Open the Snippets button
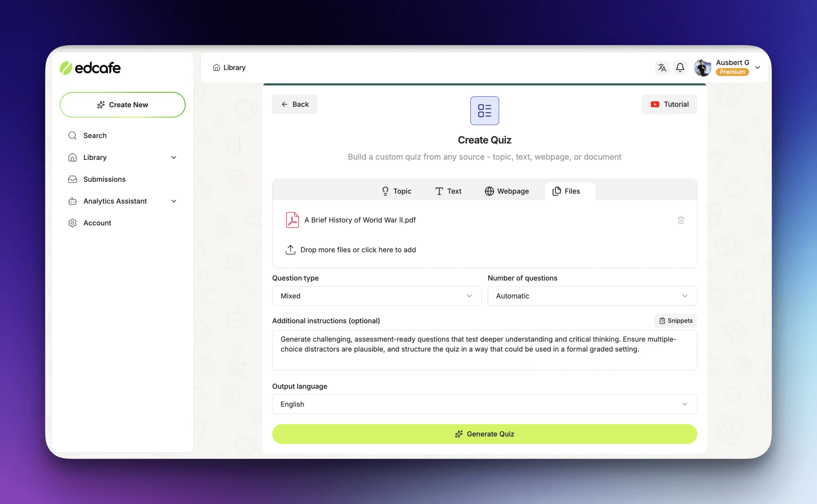The height and width of the screenshot is (504, 817). click(676, 321)
